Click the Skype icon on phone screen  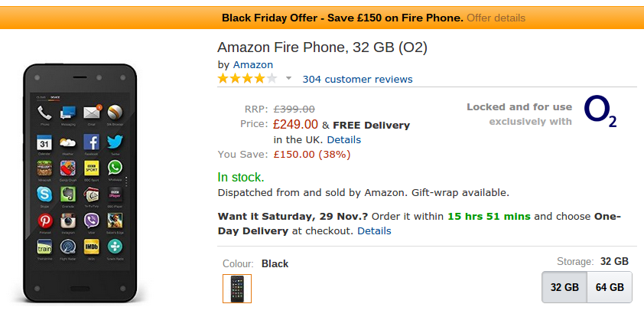point(44,194)
